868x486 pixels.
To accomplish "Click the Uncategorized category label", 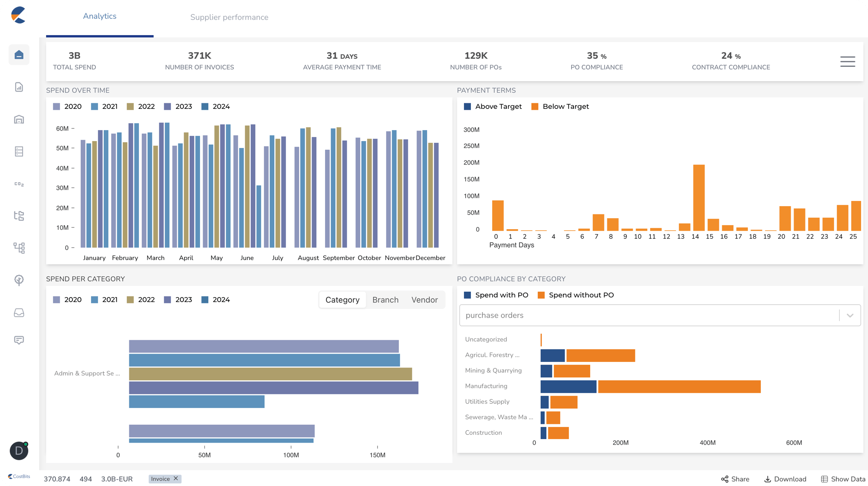I will point(486,339).
